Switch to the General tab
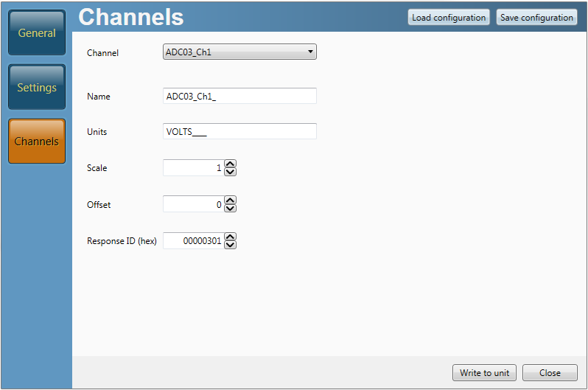 click(x=37, y=33)
